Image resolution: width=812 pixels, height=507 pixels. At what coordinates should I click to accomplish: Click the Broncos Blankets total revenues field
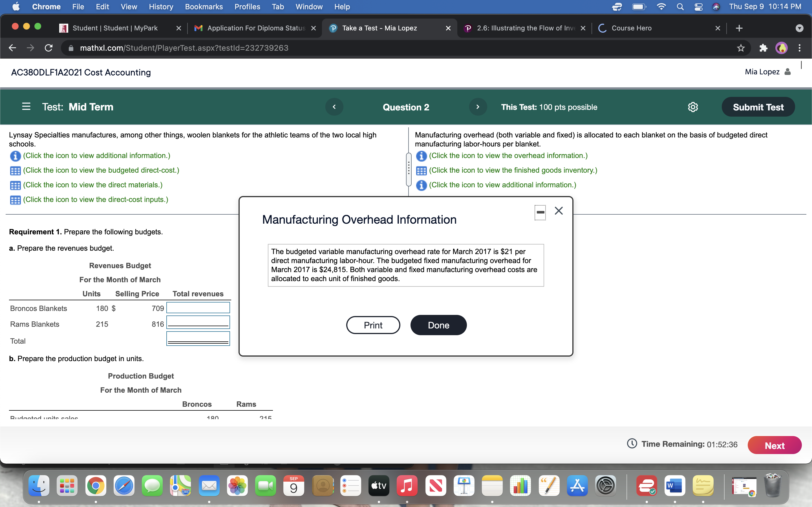pos(198,308)
